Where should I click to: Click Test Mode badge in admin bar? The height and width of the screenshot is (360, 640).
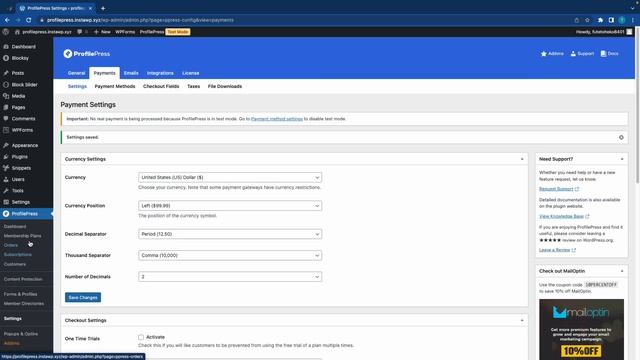178,32
